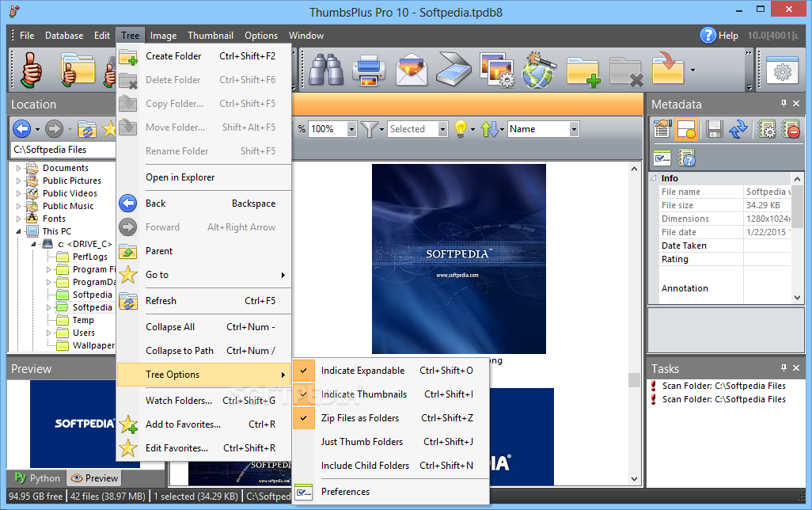Click the gear settings panel icon
Viewport: 812px width, 510px height.
click(x=782, y=70)
